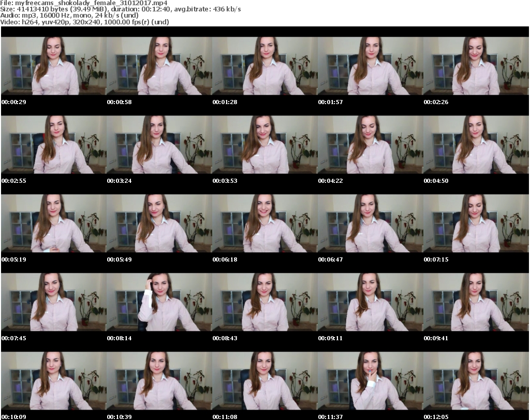
Task: Select the thumbnail frame at 00:03:53
Action: 264,144
